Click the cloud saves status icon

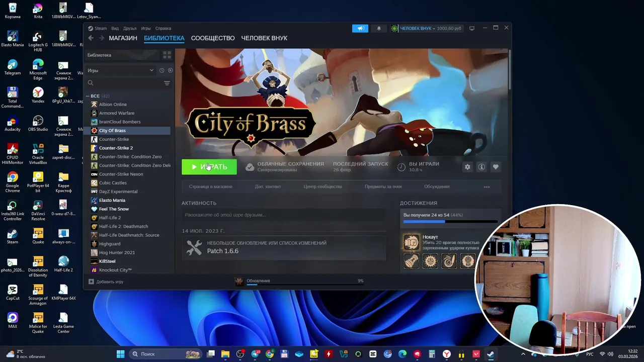tap(250, 167)
